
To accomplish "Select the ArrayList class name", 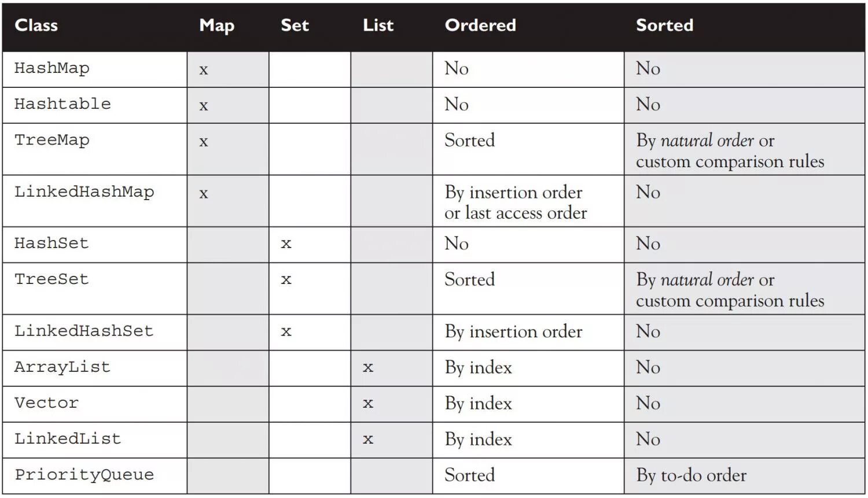I will (62, 367).
